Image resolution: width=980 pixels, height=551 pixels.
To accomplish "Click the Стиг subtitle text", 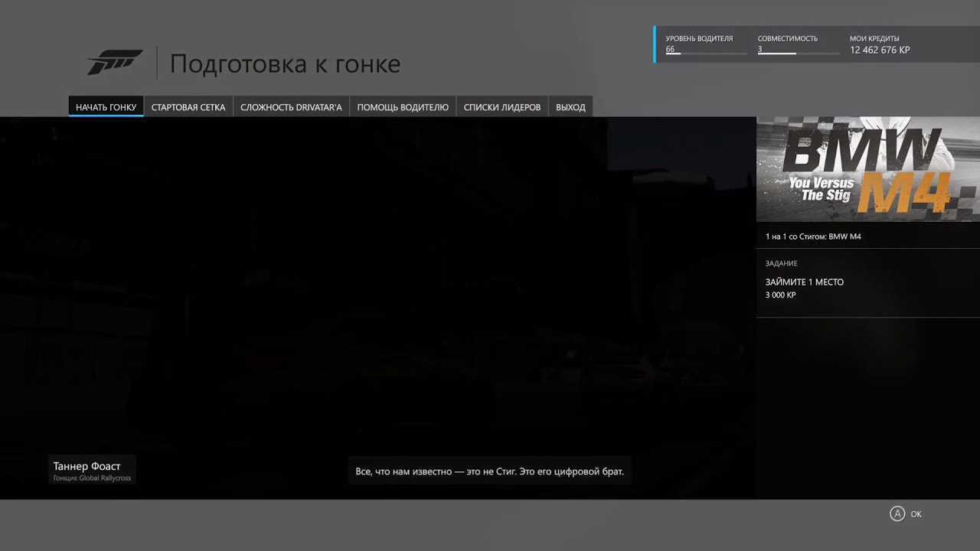I will 490,471.
